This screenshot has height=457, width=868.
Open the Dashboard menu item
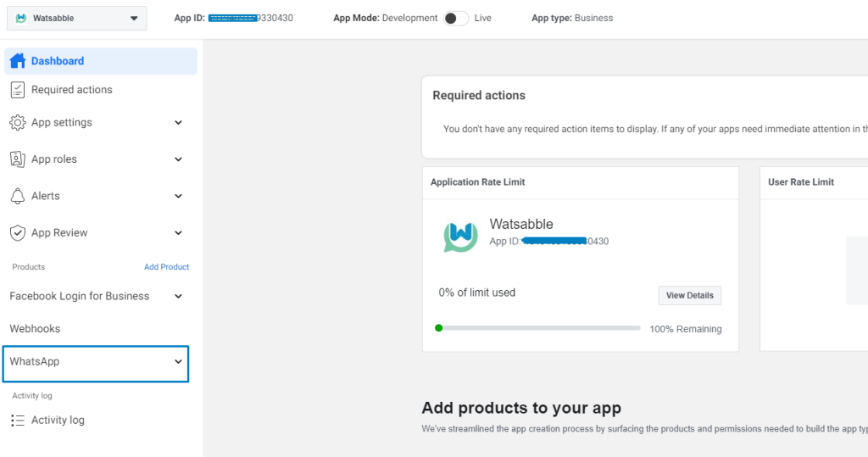[101, 61]
